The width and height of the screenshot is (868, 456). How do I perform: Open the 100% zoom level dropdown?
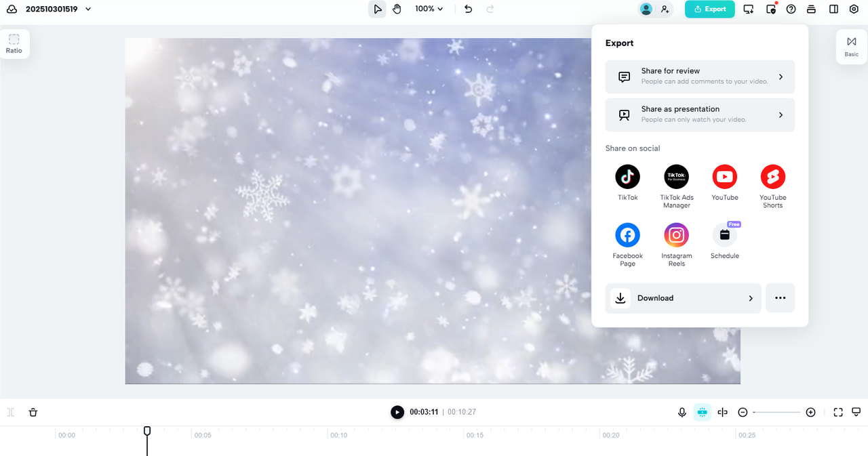[429, 9]
